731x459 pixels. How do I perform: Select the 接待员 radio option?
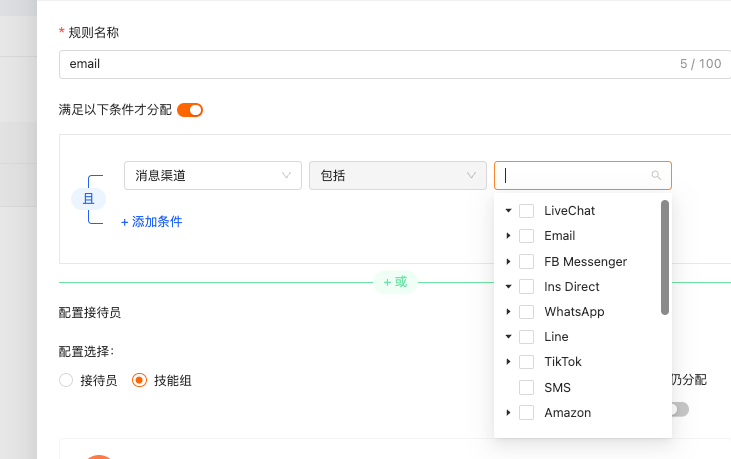click(x=66, y=380)
